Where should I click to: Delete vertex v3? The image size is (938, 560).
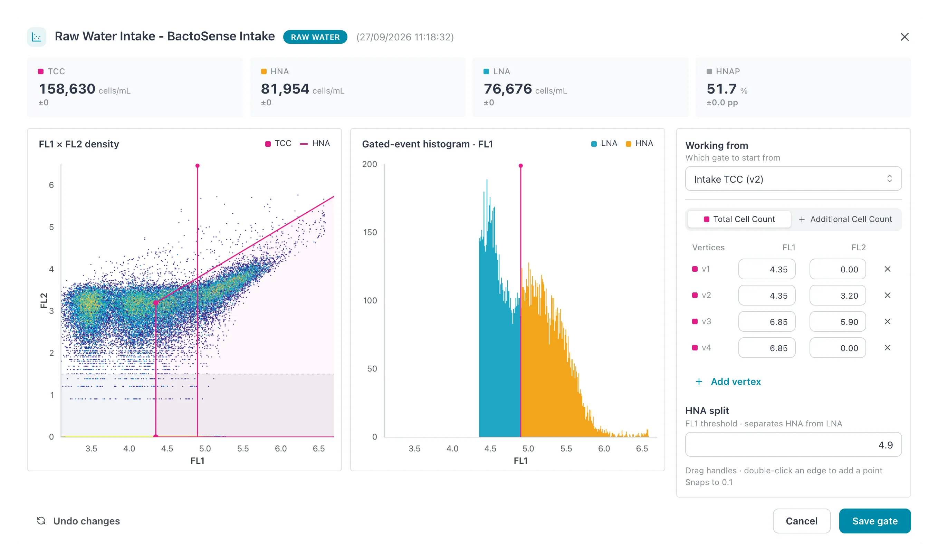click(x=888, y=321)
